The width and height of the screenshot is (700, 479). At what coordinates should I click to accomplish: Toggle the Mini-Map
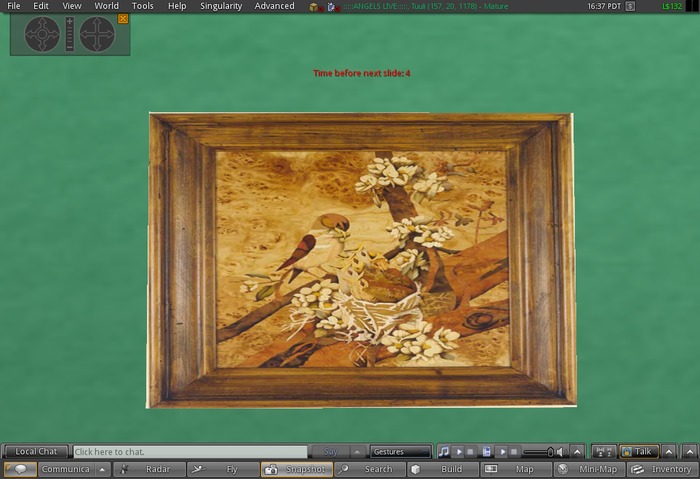(x=589, y=469)
